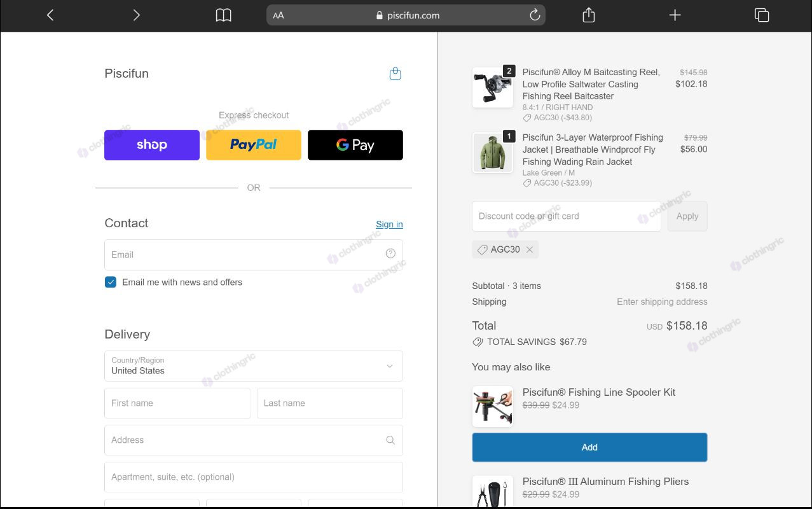
Task: Focus the Email input field
Action: (x=254, y=254)
